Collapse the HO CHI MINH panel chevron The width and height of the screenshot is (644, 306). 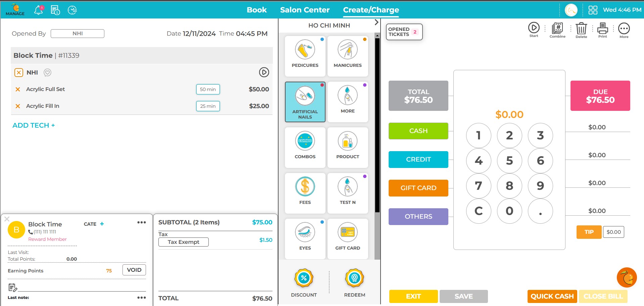point(376,22)
